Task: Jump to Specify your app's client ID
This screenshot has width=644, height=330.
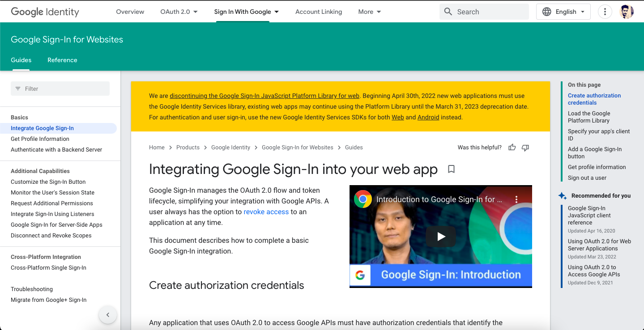Action: (x=599, y=135)
